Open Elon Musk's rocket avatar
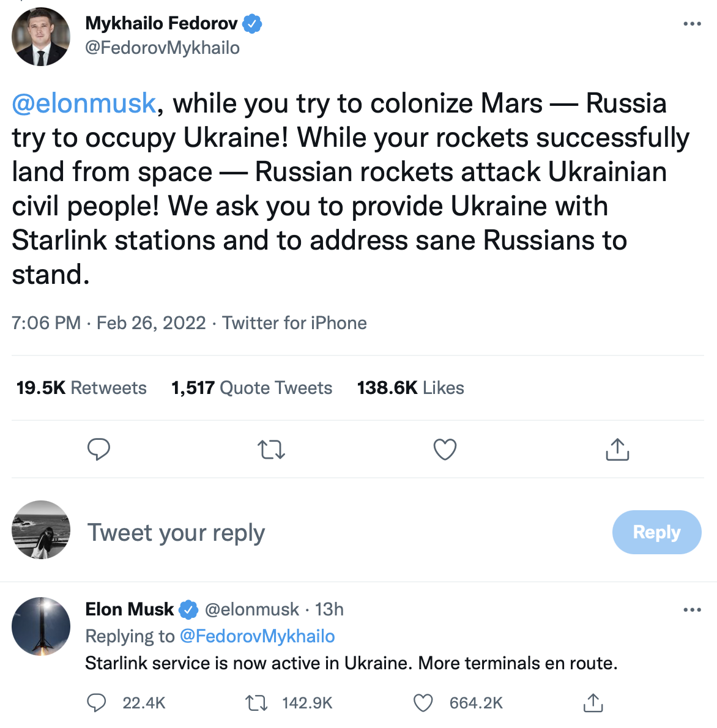717x728 pixels. [41, 626]
